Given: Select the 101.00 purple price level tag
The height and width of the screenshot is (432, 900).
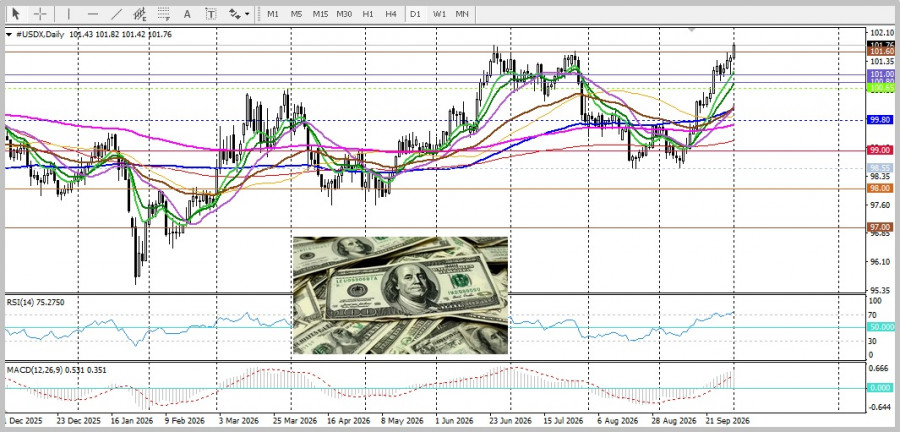Looking at the screenshot, I should point(881,74).
